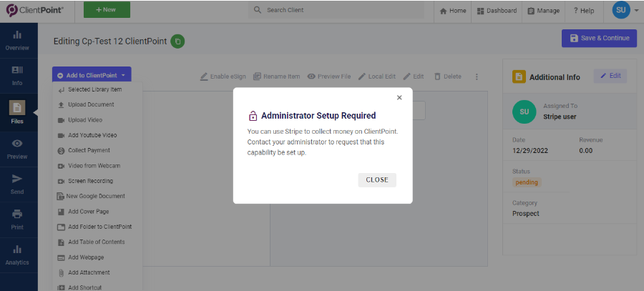Click the Save & Continue button

pyautogui.click(x=599, y=38)
